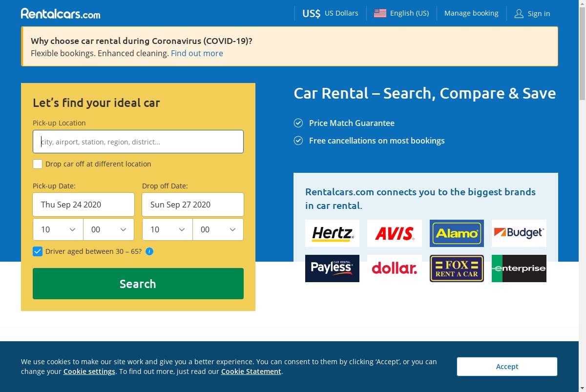Click the dollar brand logo

point(395,268)
